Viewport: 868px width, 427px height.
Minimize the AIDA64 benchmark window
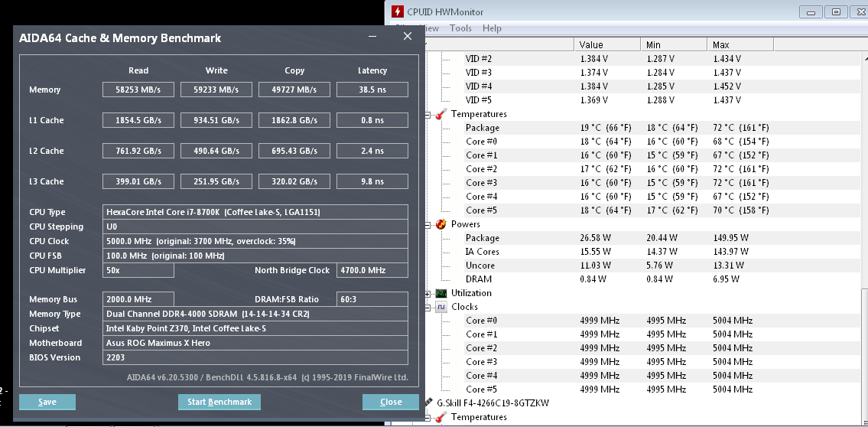(374, 37)
